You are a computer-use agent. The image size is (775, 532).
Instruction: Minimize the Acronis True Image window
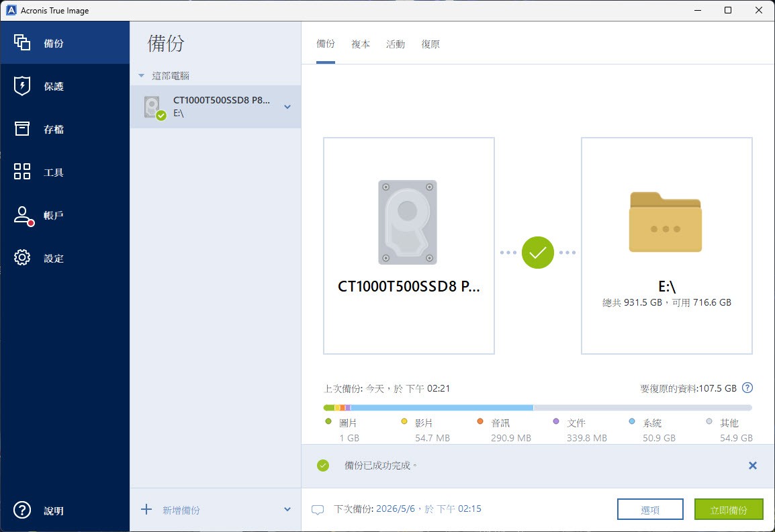coord(698,10)
